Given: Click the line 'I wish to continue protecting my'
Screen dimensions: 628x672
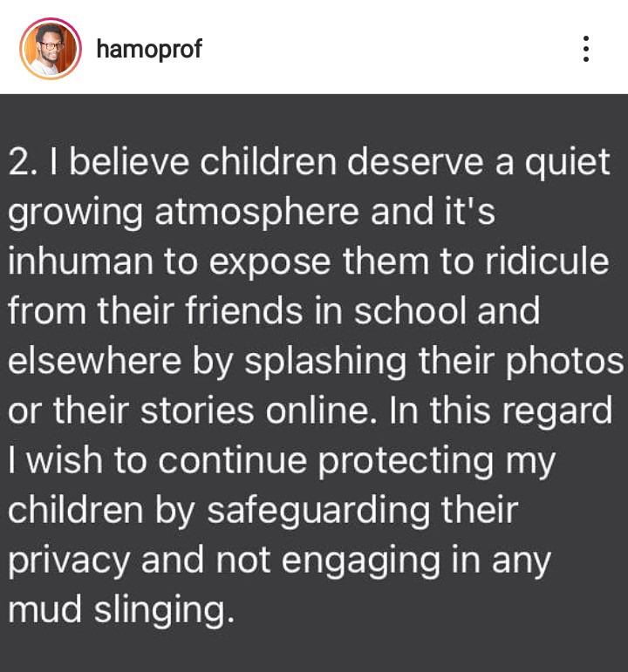Looking at the screenshot, I should (x=282, y=461).
